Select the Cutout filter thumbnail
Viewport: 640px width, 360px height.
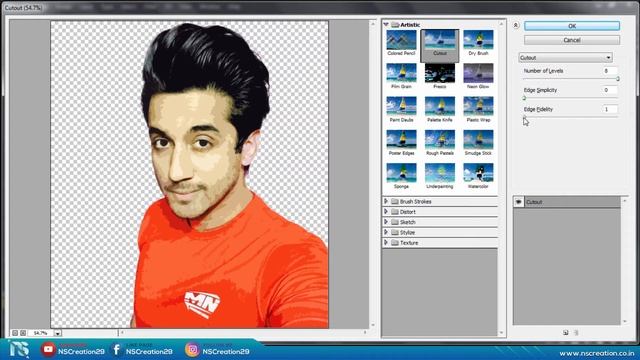click(440, 45)
